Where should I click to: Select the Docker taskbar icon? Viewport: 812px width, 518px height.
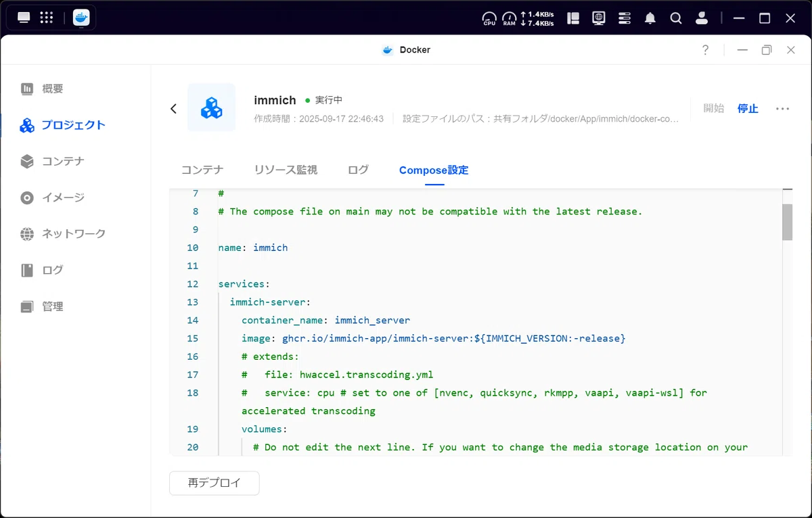[81, 18]
